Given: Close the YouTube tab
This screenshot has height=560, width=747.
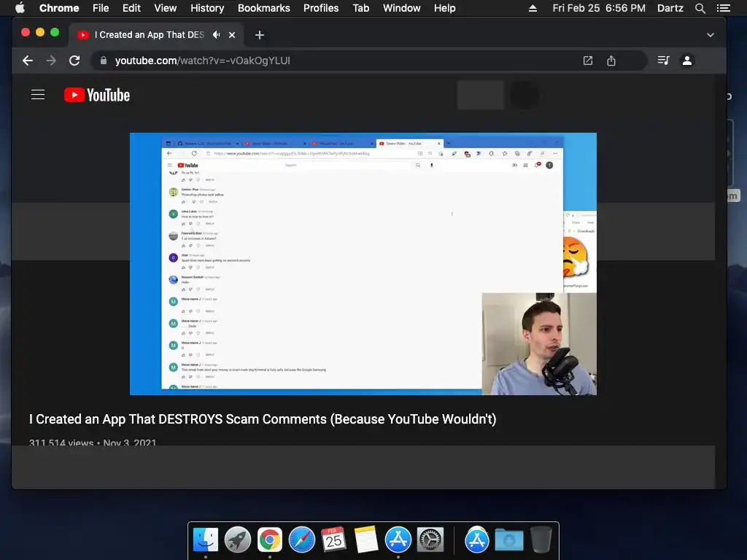Looking at the screenshot, I should pyautogui.click(x=232, y=35).
